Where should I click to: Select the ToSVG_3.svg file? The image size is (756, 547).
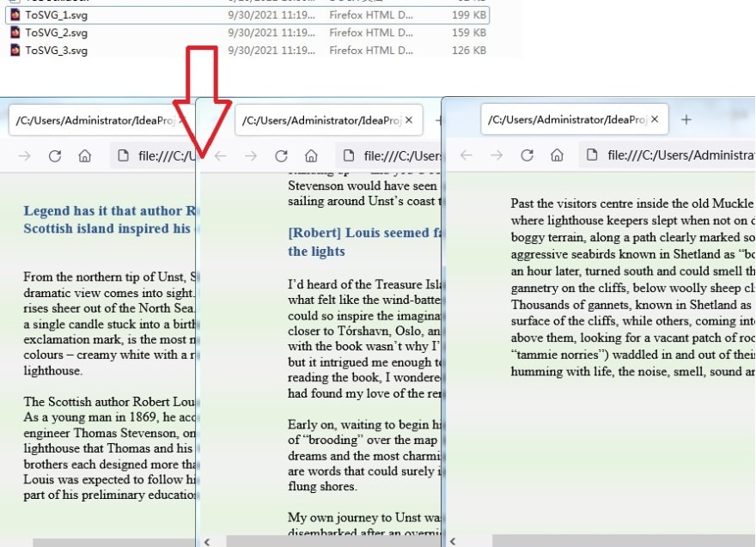pos(247,50)
